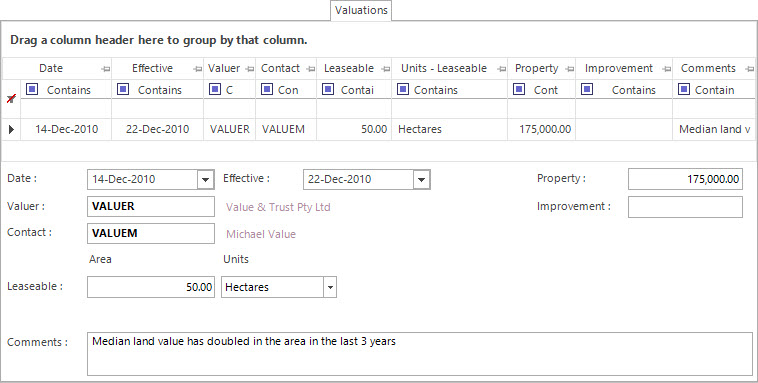Click the pin icon in Date column header
The image size is (758, 383).
click(x=106, y=69)
